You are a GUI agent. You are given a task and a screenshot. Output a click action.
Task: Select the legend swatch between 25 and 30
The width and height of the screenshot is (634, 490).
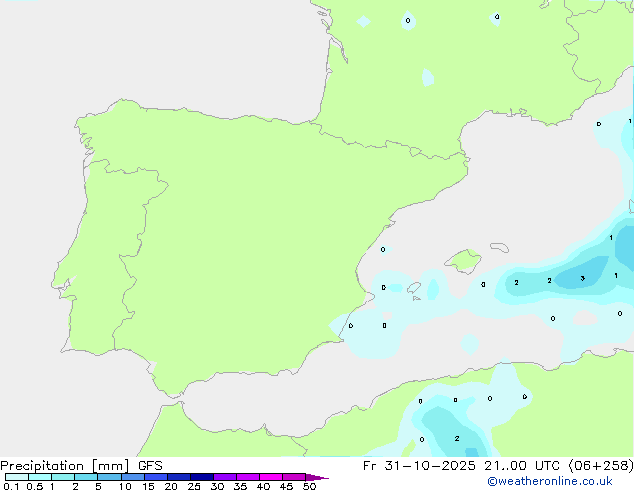(202, 477)
